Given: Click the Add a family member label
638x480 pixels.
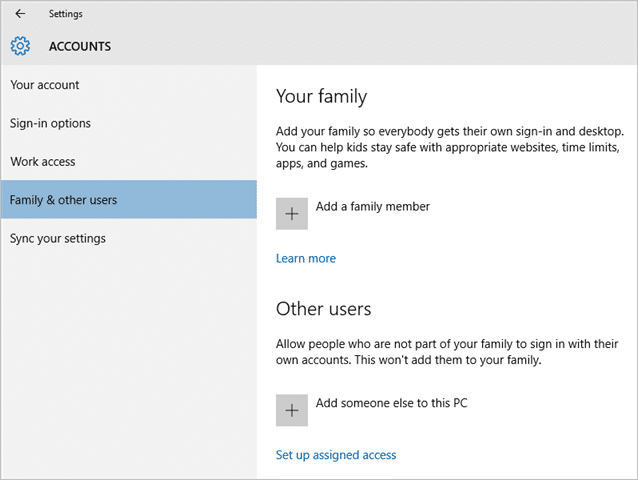Looking at the screenshot, I should pyautogui.click(x=372, y=206).
